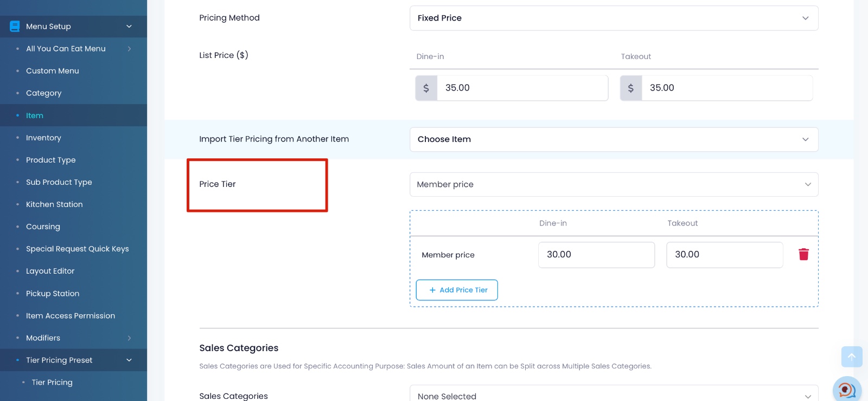The image size is (868, 401).
Task: Open the Pricing Method dropdown
Action: click(x=614, y=18)
